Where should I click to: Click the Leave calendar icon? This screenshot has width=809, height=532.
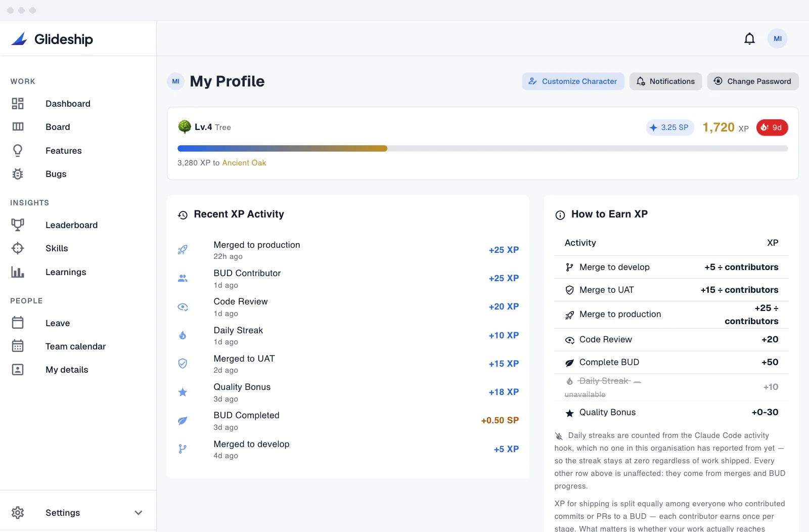(x=18, y=323)
